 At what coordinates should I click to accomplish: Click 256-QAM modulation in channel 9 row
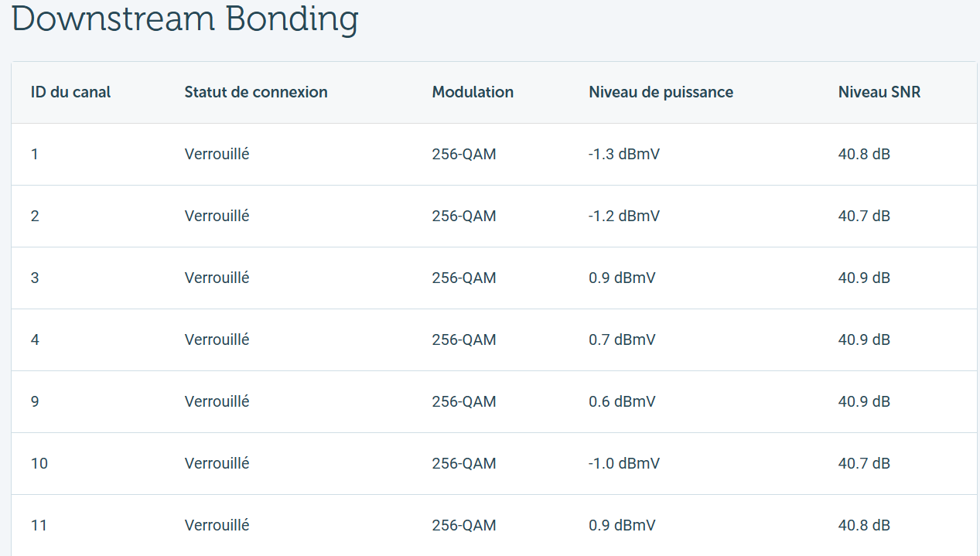464,401
